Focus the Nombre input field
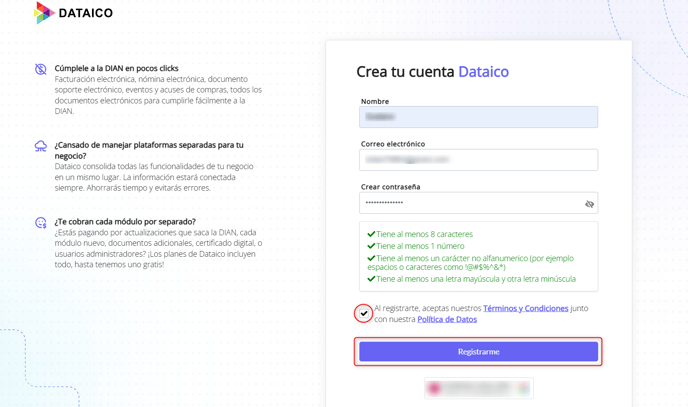 pyautogui.click(x=478, y=117)
